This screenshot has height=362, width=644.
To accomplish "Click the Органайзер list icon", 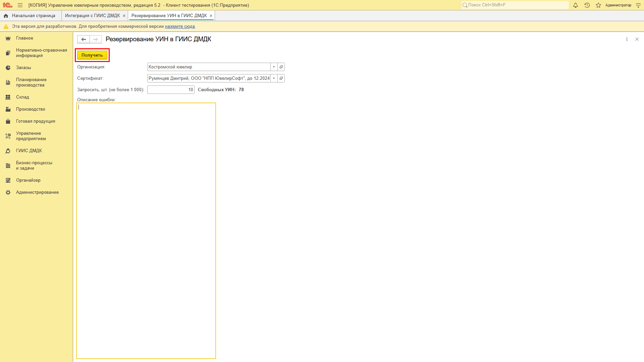I will (8, 180).
